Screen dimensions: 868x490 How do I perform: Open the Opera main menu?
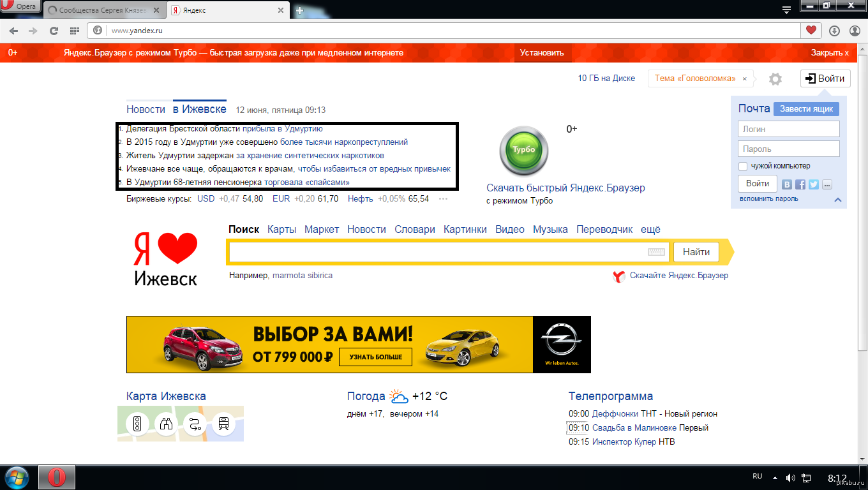click(x=20, y=6)
